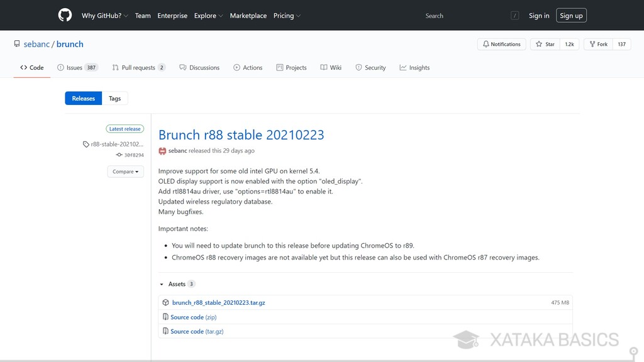The image size is (644, 362).
Task: Click sebanc's avatar icon
Action: click(162, 151)
